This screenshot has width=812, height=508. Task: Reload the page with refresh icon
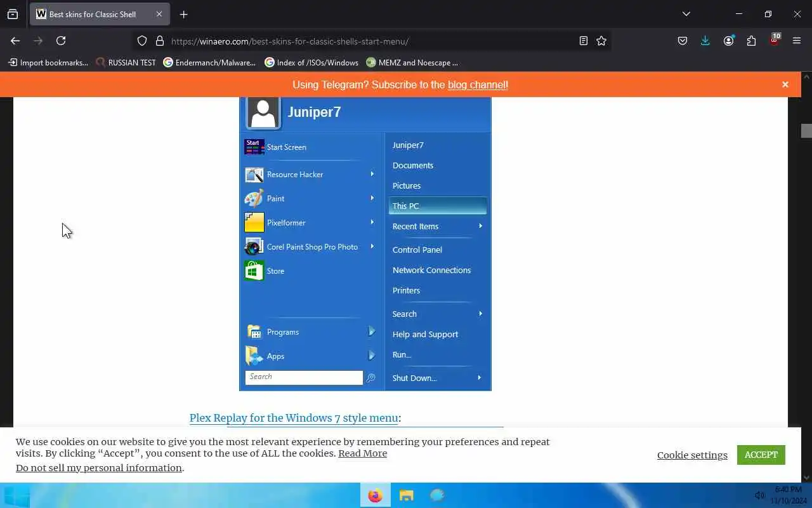(61, 41)
